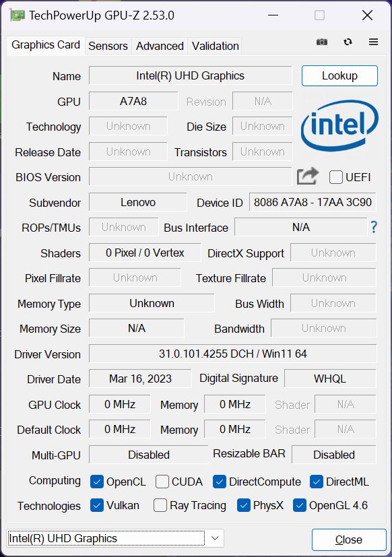Click the Driver Version field

point(232,354)
